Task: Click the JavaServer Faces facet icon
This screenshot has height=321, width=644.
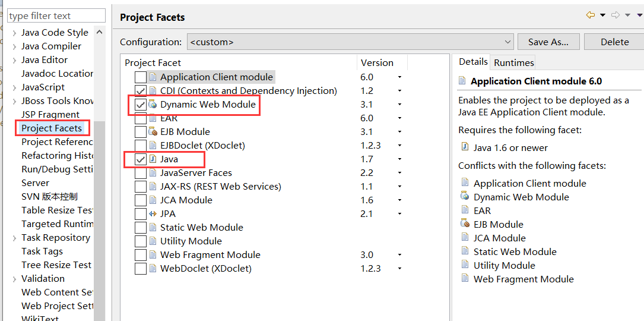Action: coord(153,172)
